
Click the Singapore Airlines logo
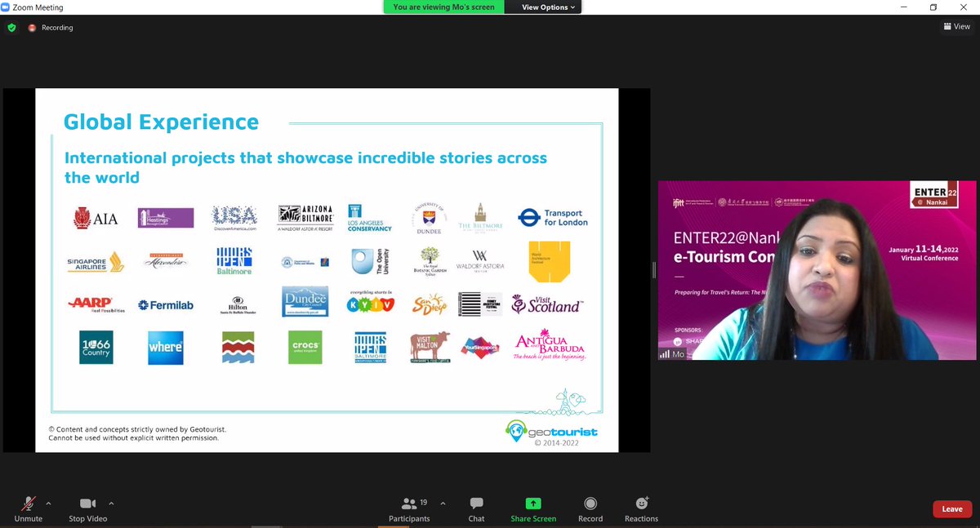coord(95,262)
